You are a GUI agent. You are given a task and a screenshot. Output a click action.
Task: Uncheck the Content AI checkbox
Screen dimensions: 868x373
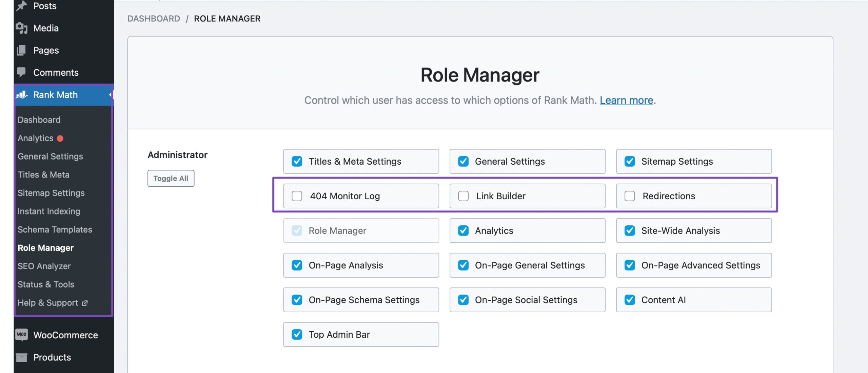coord(630,300)
